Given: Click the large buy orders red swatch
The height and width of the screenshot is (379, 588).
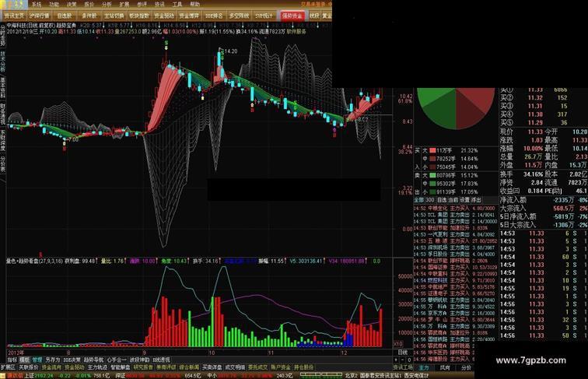Looking at the screenshot, I should [432, 150].
